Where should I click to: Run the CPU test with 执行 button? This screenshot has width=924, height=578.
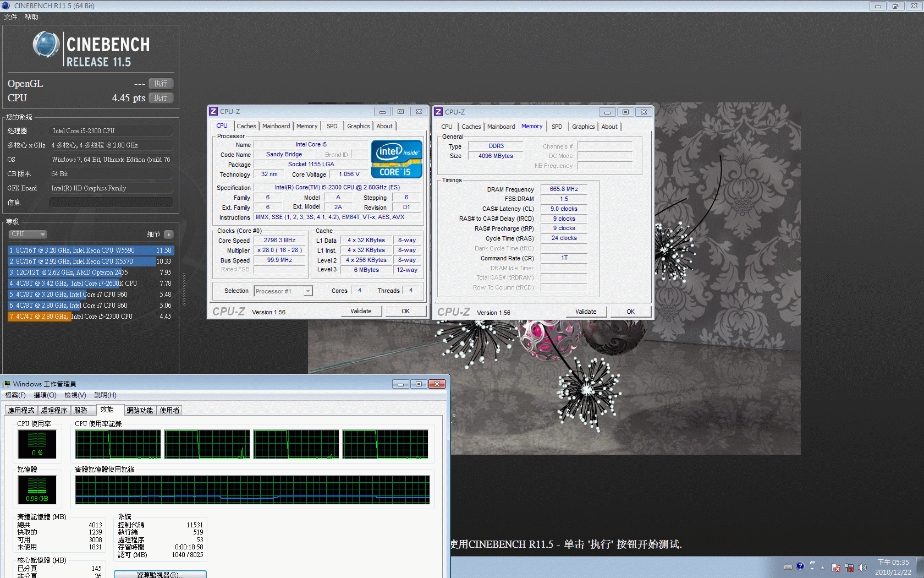coord(161,98)
